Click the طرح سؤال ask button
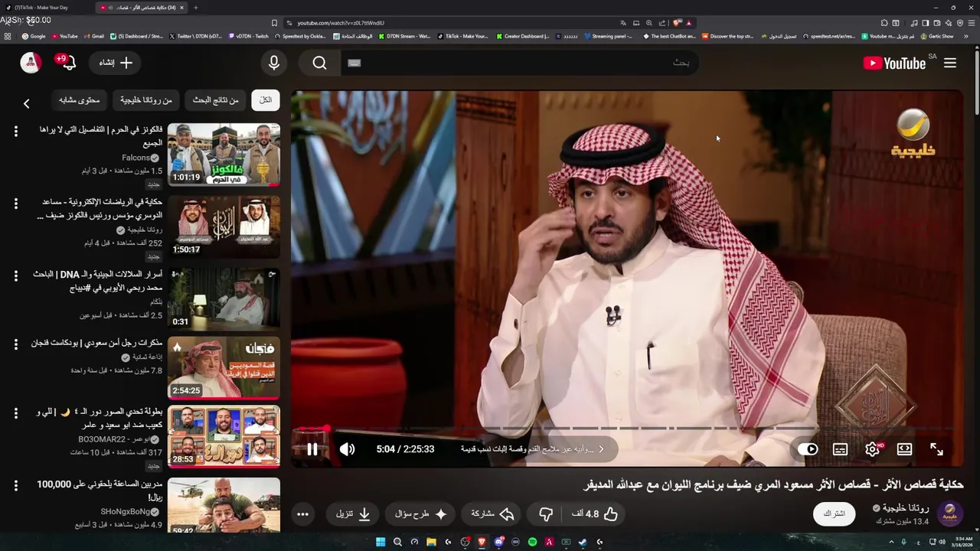This screenshot has height=551, width=980. pos(421,514)
